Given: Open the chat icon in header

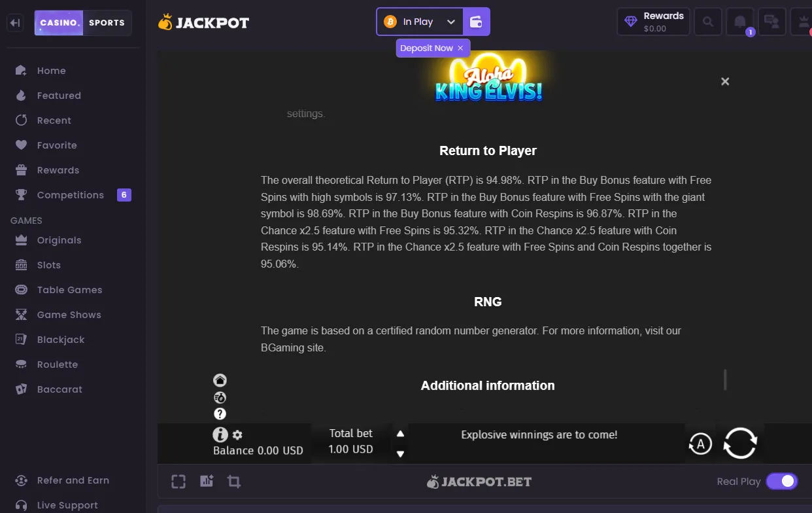Looking at the screenshot, I should point(772,22).
